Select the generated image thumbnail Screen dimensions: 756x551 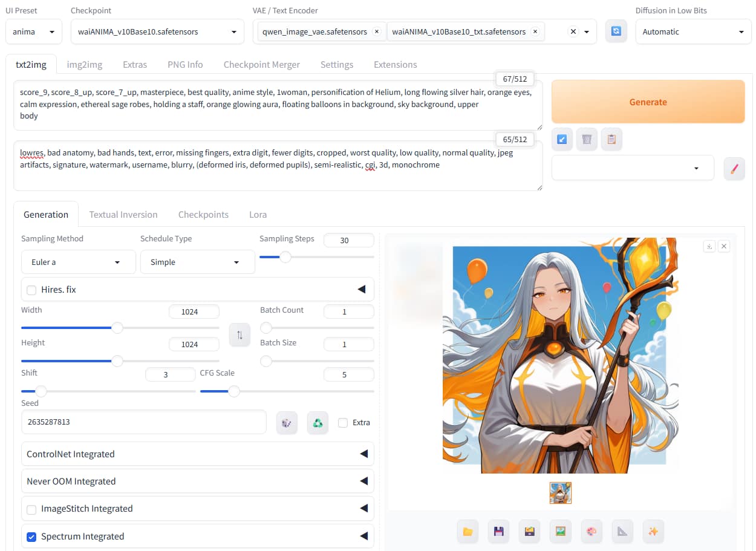(561, 493)
